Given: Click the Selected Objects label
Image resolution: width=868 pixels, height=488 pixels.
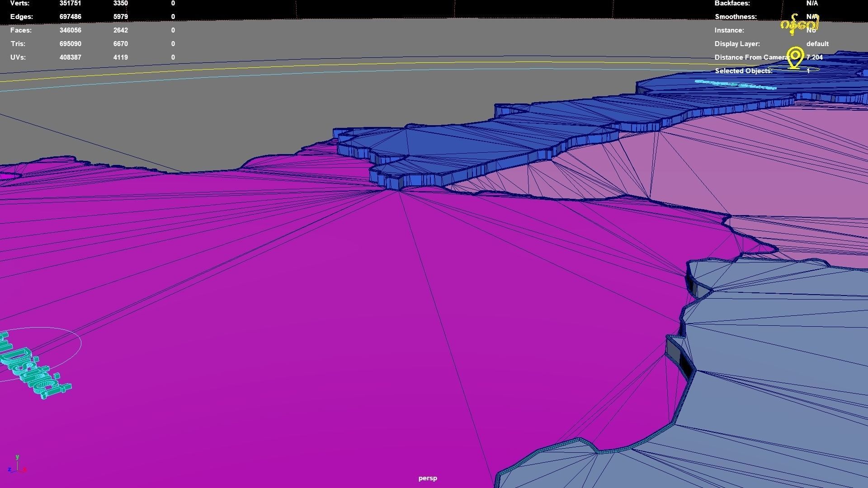Looking at the screenshot, I should [x=744, y=71].
